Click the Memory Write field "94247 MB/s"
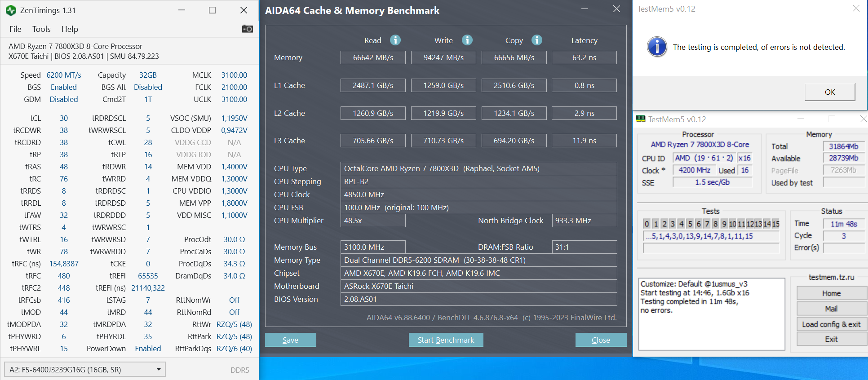The height and width of the screenshot is (380, 868). tap(443, 57)
